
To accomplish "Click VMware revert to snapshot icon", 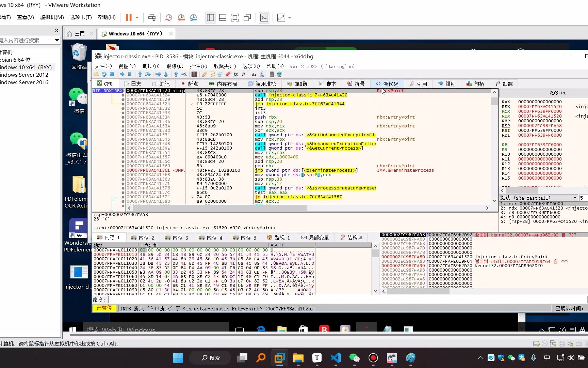I will coord(181,17).
